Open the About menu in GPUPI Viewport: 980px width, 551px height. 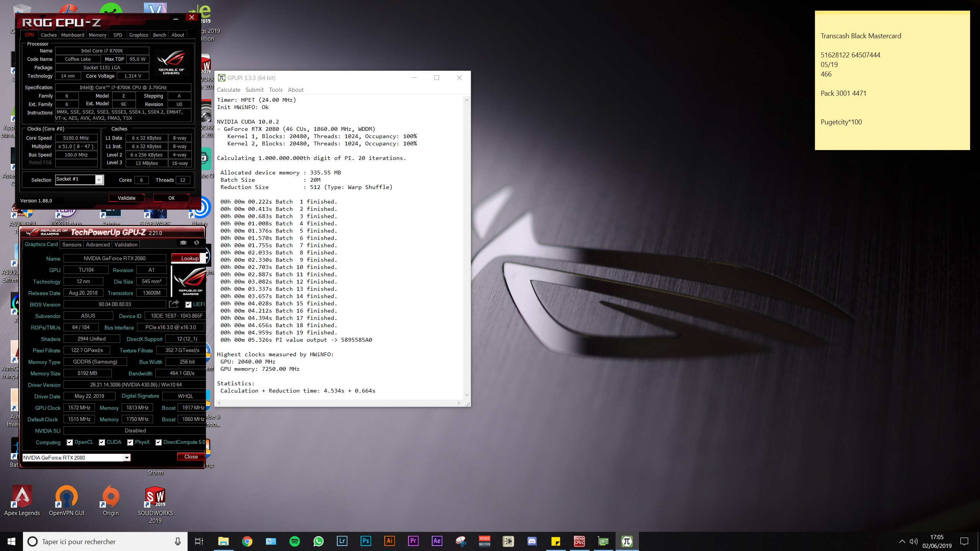point(296,90)
